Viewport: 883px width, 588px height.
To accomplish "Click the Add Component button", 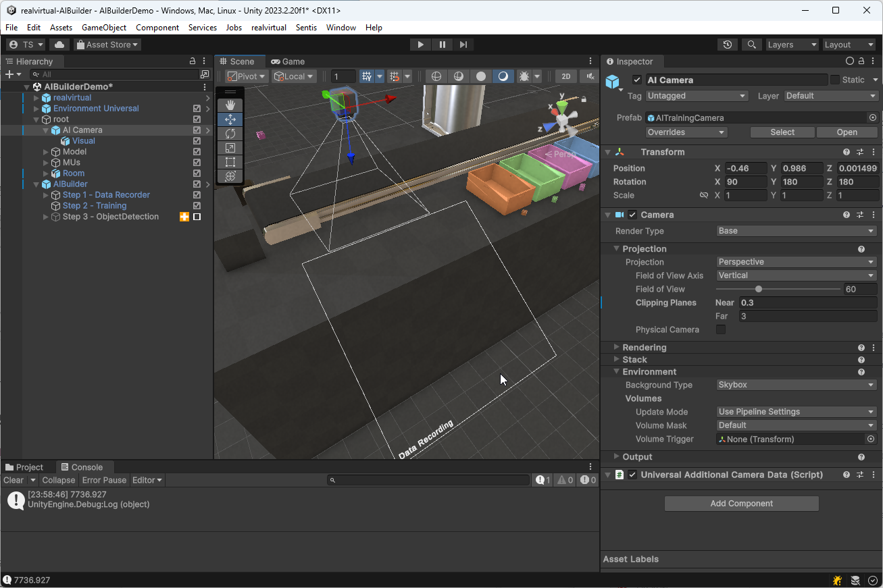I will tap(741, 504).
